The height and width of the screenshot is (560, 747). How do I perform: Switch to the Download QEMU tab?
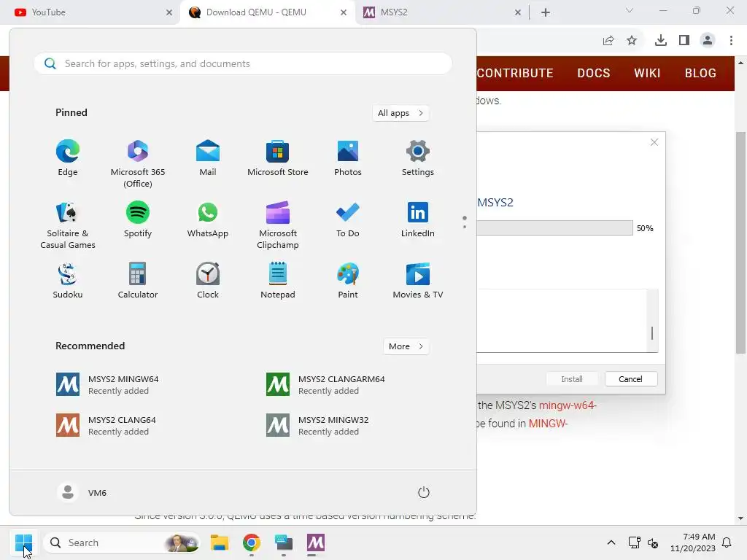(x=267, y=12)
